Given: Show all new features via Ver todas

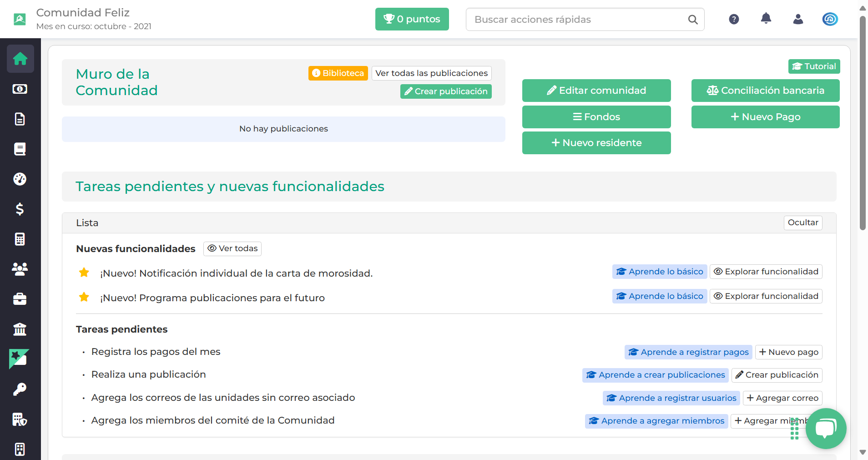Looking at the screenshot, I should 232,248.
